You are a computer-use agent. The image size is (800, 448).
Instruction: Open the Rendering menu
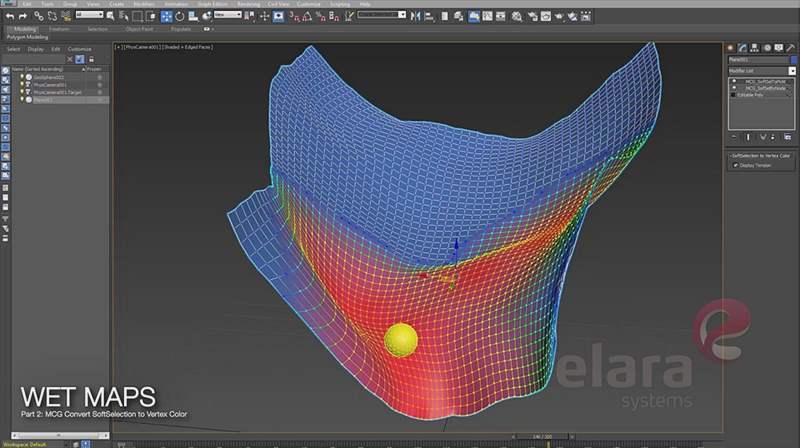point(248,4)
